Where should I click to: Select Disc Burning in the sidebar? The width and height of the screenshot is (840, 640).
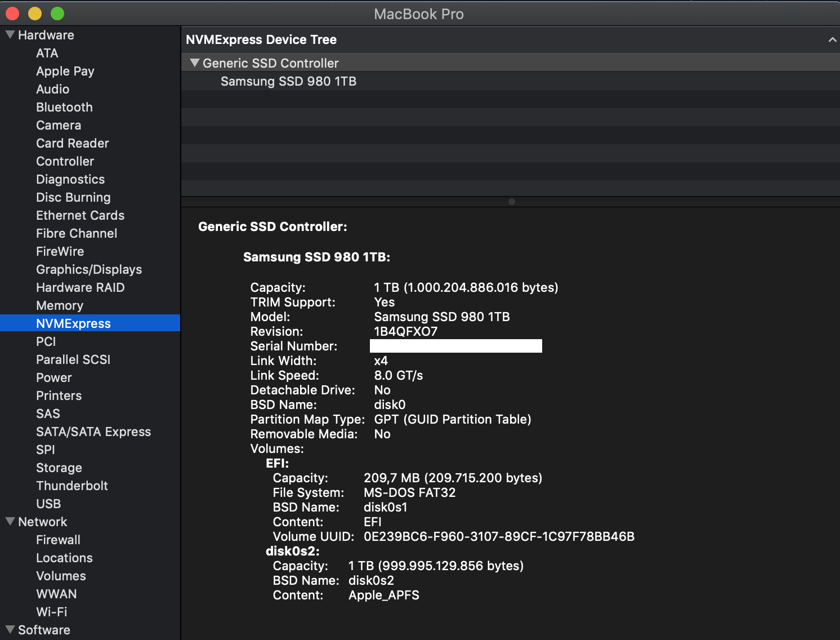click(73, 197)
